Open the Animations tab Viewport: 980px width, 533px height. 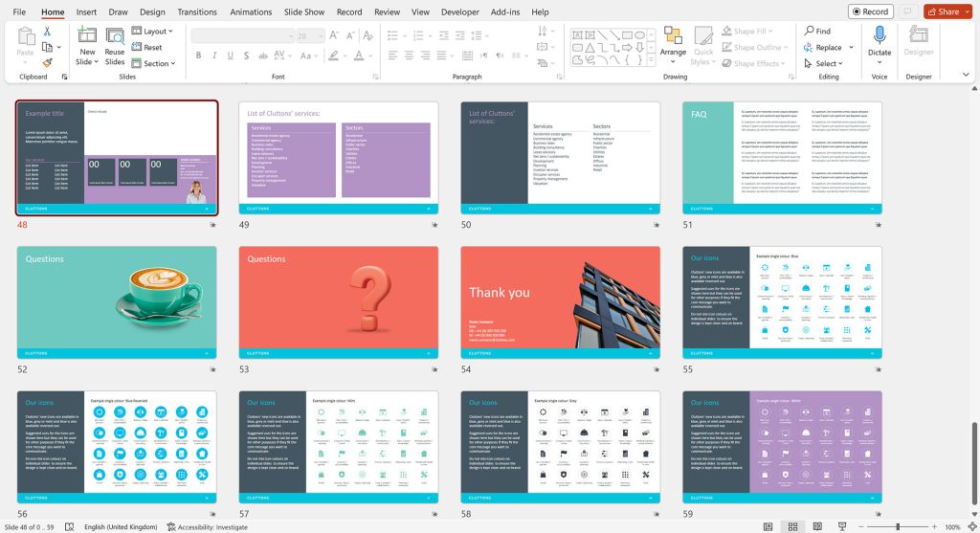pos(251,11)
